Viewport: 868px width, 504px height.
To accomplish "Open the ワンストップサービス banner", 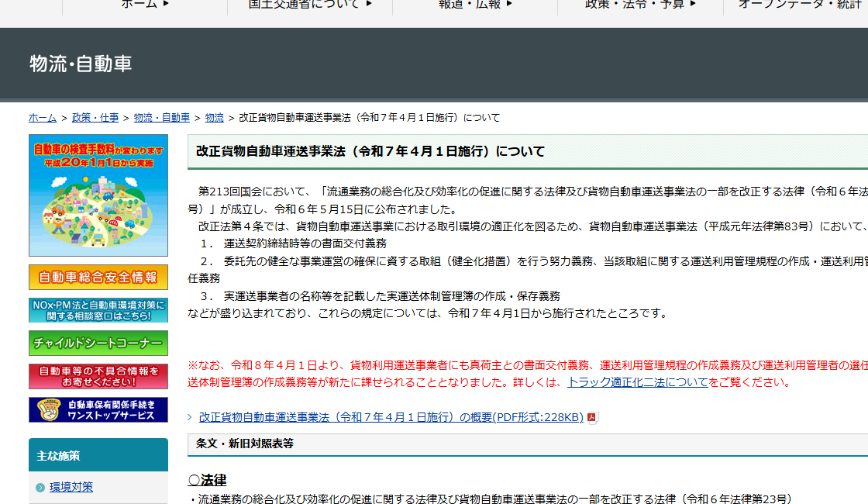I will 98,409.
